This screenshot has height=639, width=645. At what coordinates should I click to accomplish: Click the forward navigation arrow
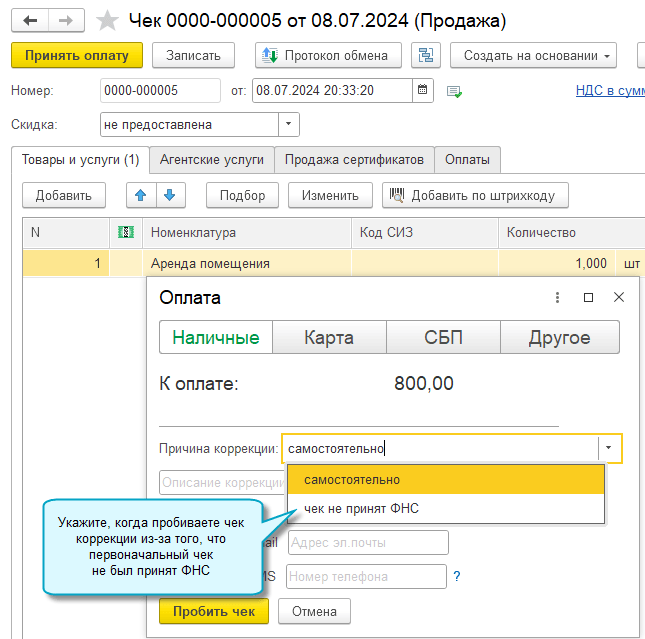coord(64,20)
